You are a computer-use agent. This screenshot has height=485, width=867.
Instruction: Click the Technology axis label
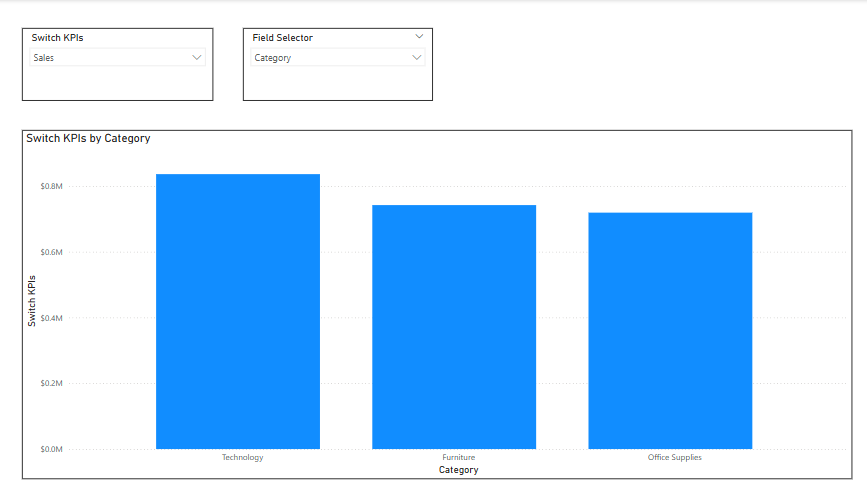click(x=243, y=457)
